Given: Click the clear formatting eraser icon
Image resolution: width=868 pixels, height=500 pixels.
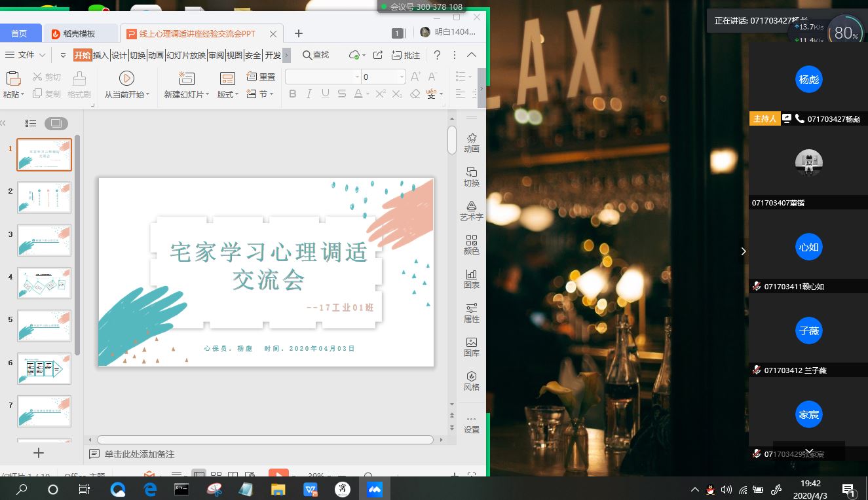Looking at the screenshot, I should 415,94.
